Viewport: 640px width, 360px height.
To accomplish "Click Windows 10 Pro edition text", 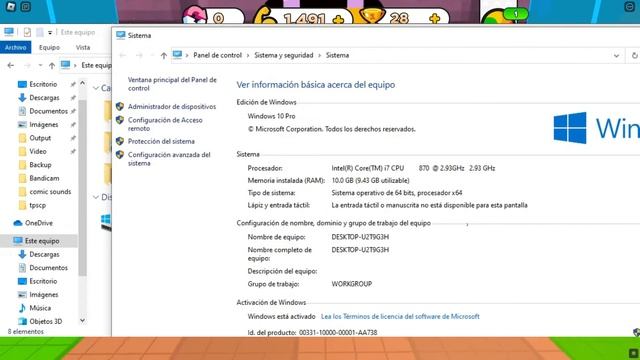I will pyautogui.click(x=271, y=116).
